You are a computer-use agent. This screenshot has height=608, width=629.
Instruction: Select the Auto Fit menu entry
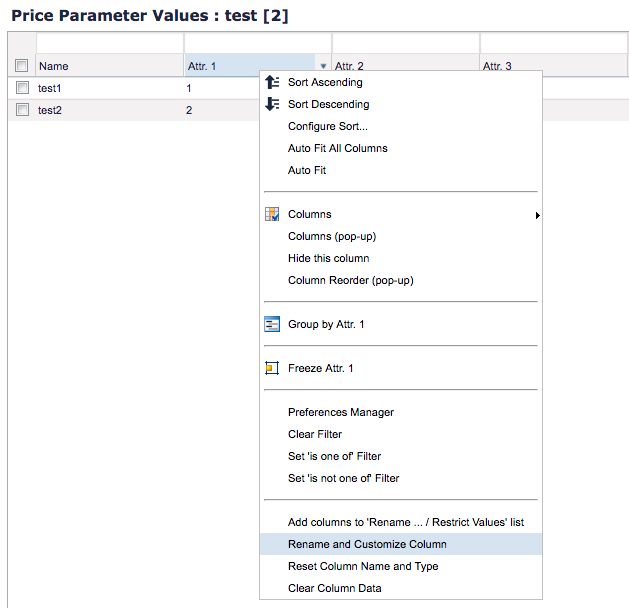pyautogui.click(x=401, y=170)
